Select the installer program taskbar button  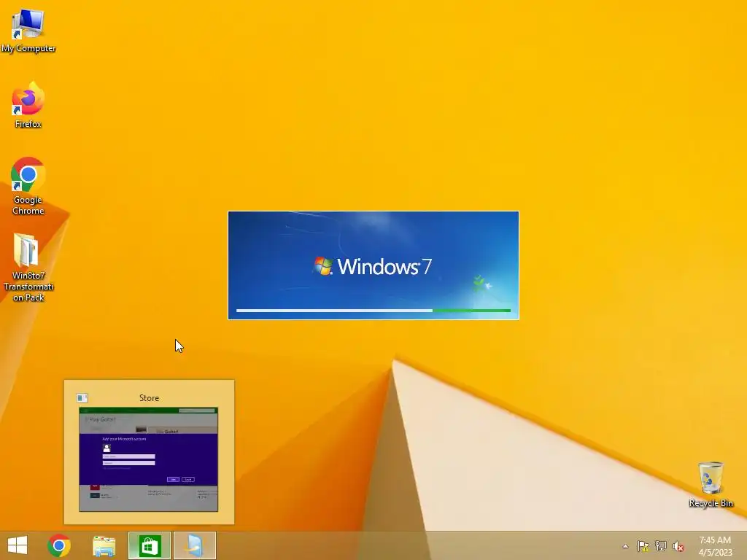[x=194, y=545]
